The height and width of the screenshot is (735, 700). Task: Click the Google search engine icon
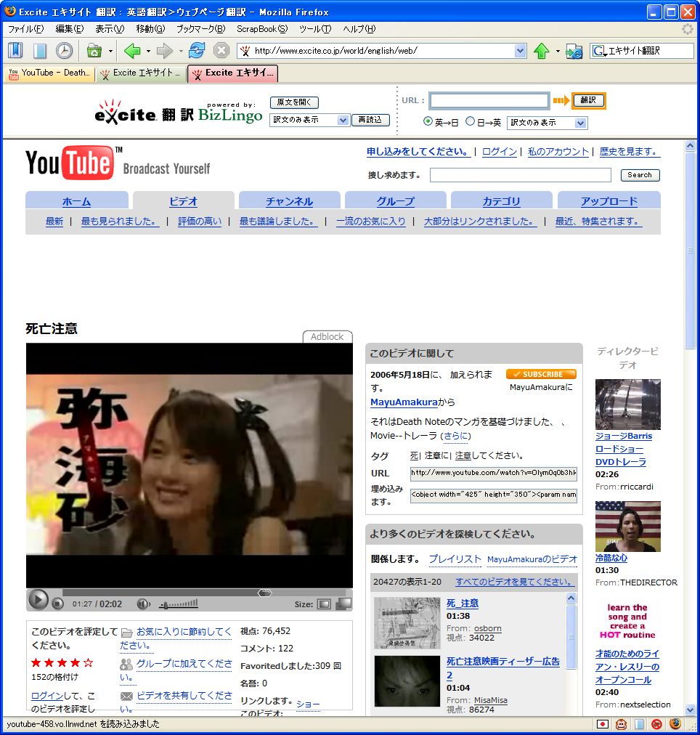click(x=599, y=51)
